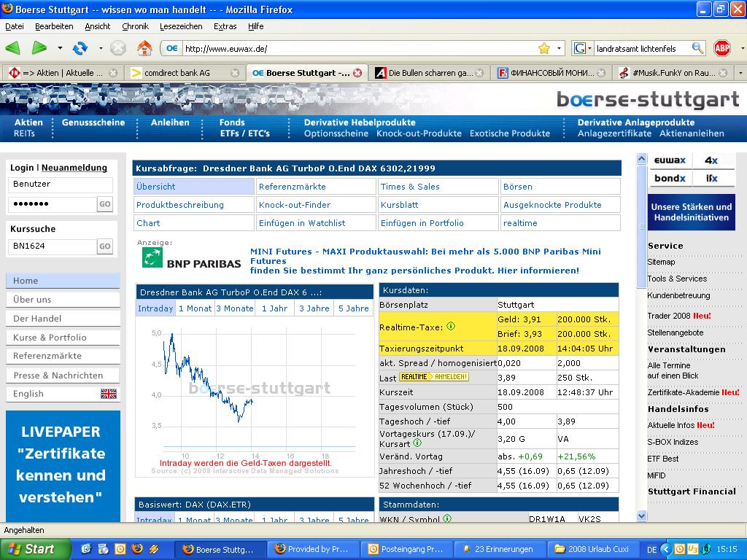Click the page scrollbar up arrow
The height and width of the screenshot is (560, 747).
[641, 158]
